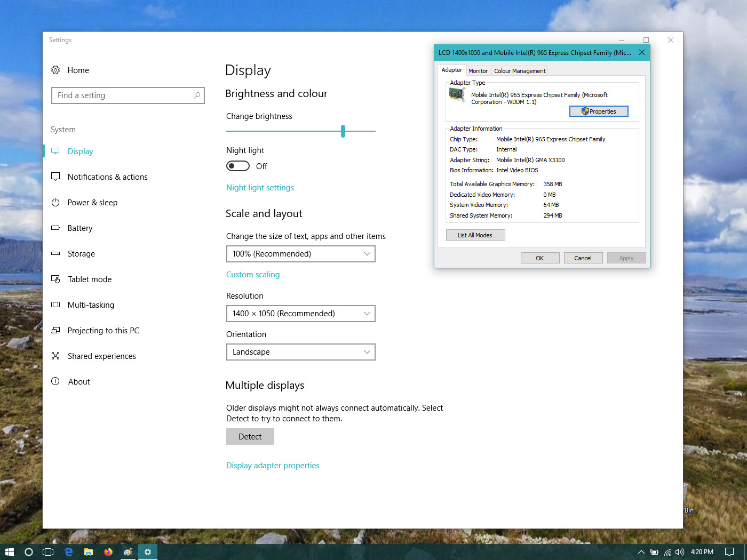Click the Change brightness slider handle
The height and width of the screenshot is (560, 747).
tap(343, 131)
